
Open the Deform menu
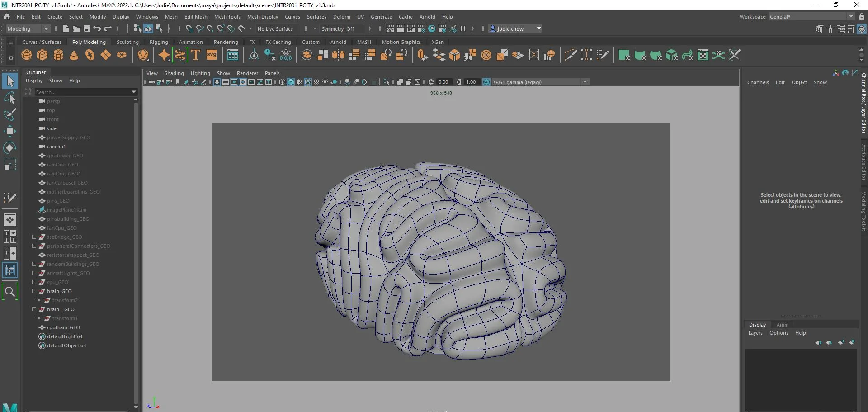tap(342, 17)
